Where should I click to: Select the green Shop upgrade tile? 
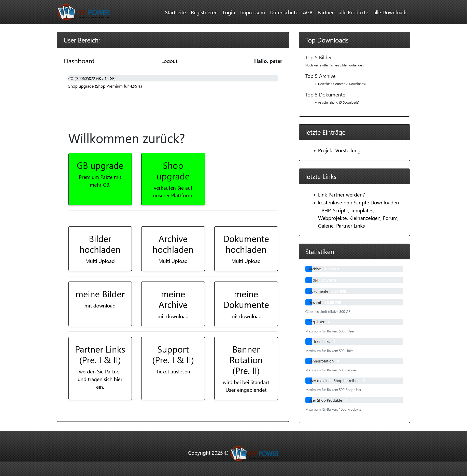173,179
